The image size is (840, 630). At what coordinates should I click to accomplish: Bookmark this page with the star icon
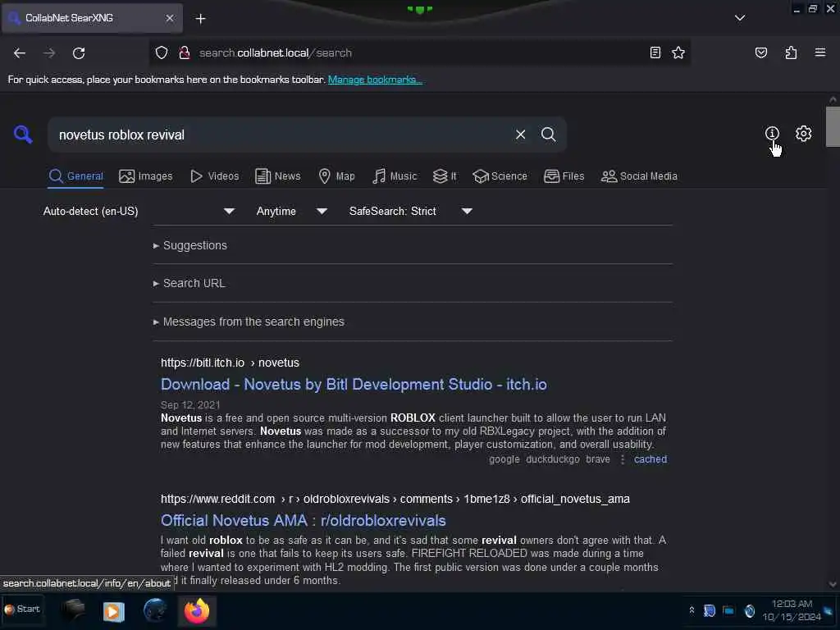(678, 52)
